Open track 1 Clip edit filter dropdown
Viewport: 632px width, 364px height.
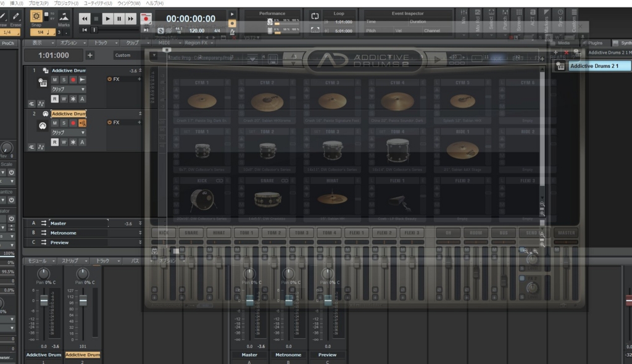click(x=68, y=89)
